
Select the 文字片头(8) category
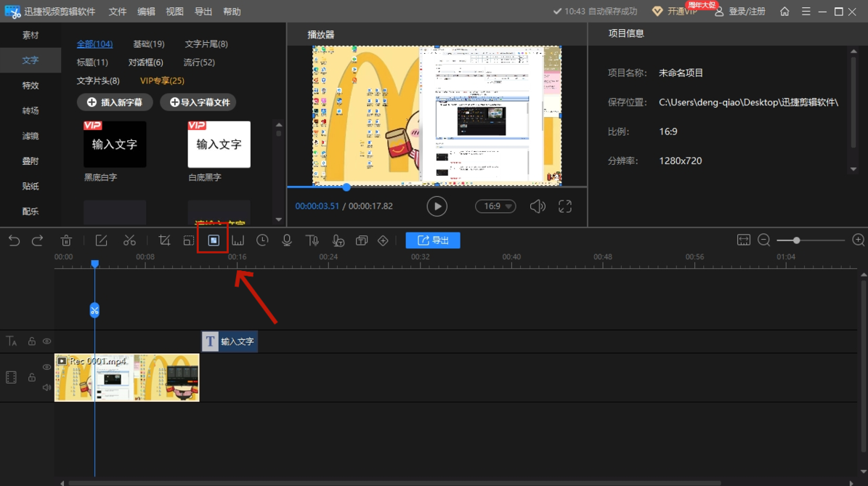point(98,80)
